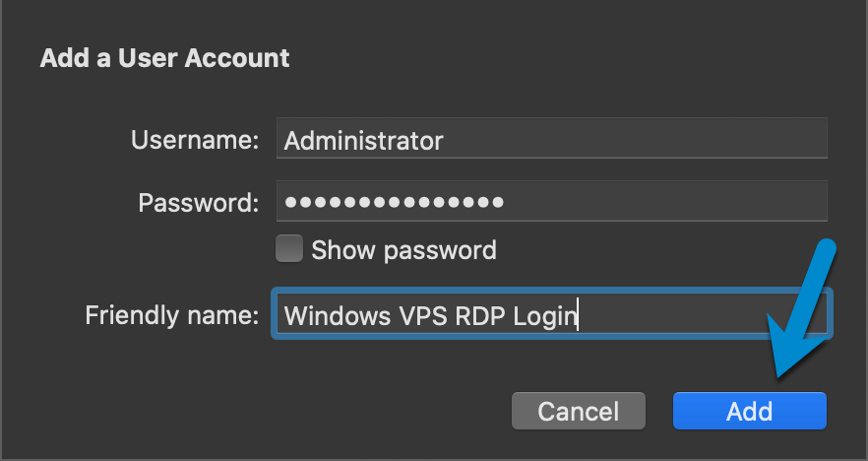Click the word 'Login' in Friendly name
Viewport: 868px width, 461px height.
(546, 315)
